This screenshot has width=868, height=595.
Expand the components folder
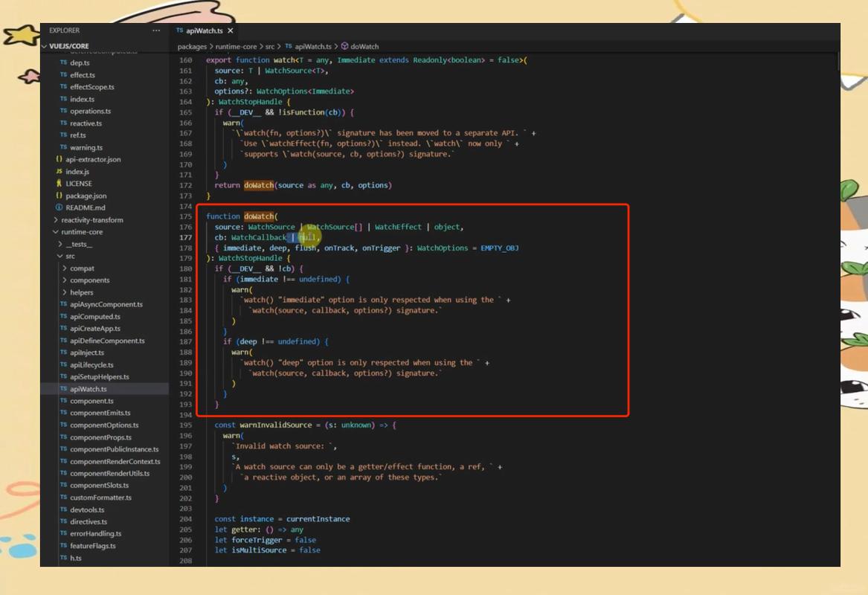tap(89, 280)
